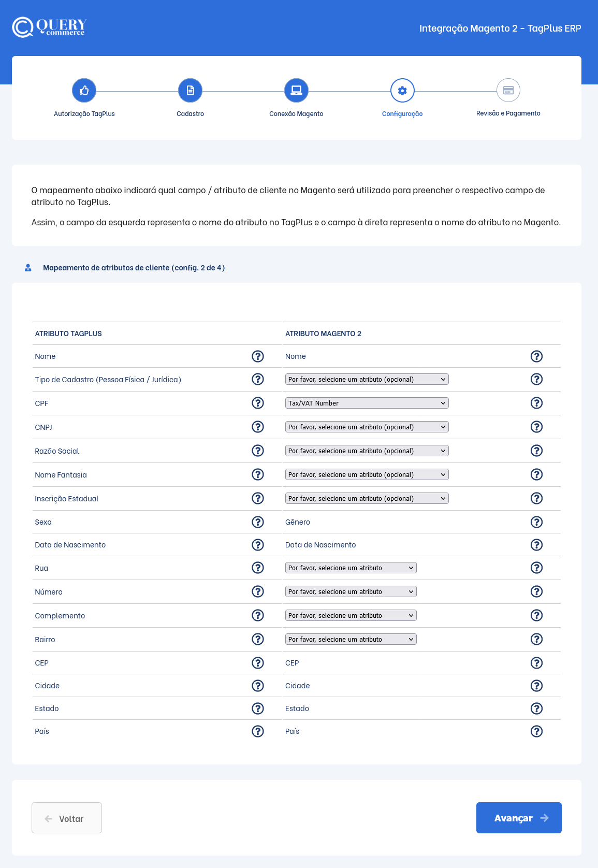
Task: Switch to the Cadastro step label
Action: click(x=191, y=114)
